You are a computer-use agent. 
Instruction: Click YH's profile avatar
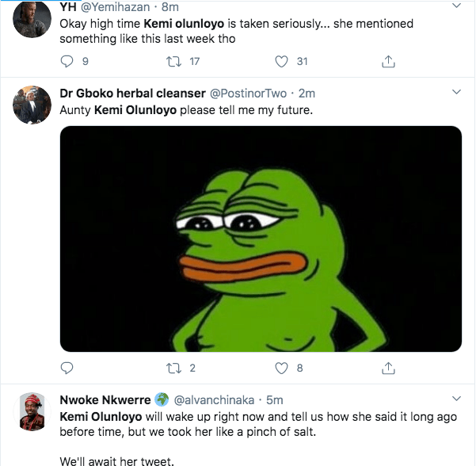tap(33, 17)
